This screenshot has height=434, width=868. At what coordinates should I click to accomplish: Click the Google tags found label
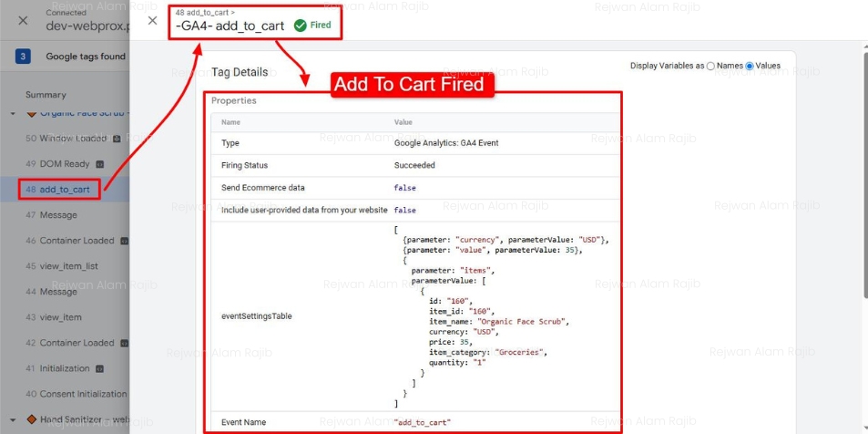(86, 57)
